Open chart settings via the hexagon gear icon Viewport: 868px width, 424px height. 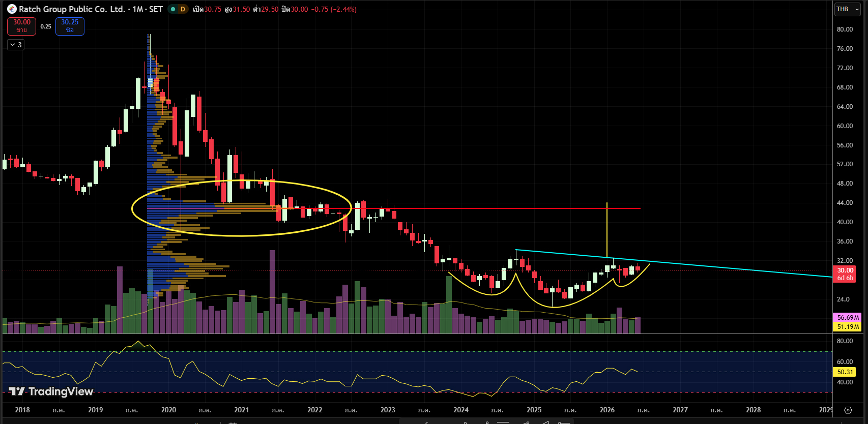[848, 410]
